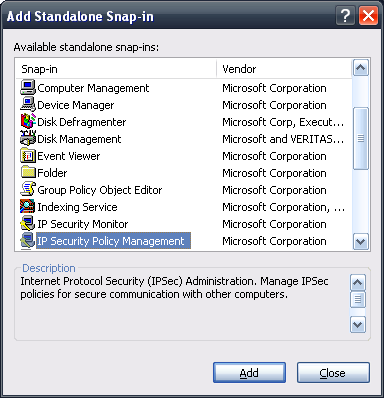Choose the Disk Defragmenter icon
This screenshot has height=398, width=384.
(x=28, y=122)
